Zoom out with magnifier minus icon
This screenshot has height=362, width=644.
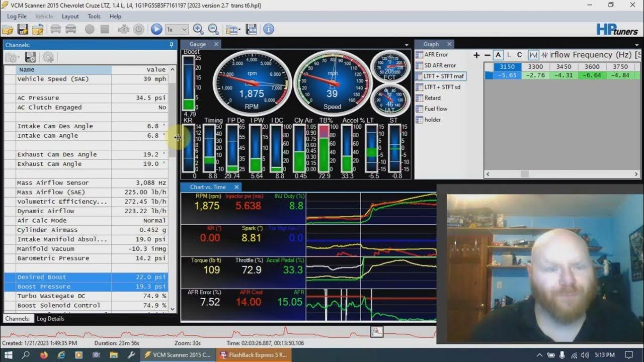coord(213,29)
